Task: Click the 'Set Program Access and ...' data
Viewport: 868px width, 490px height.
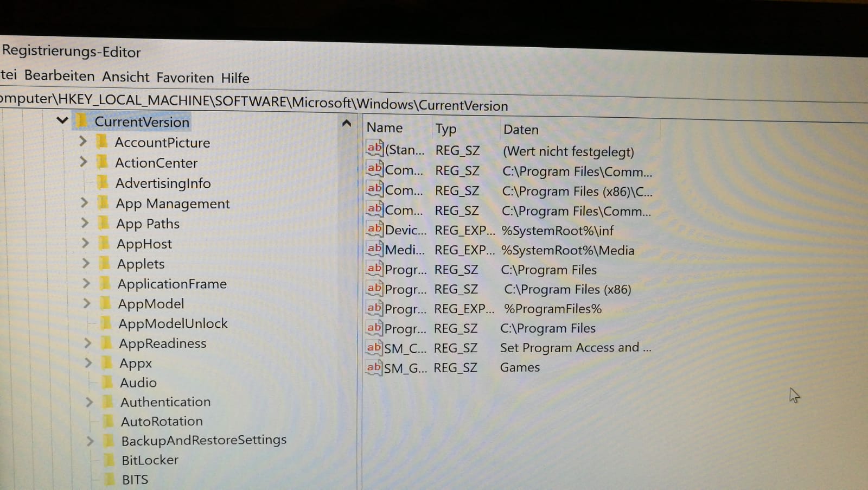Action: click(x=576, y=348)
